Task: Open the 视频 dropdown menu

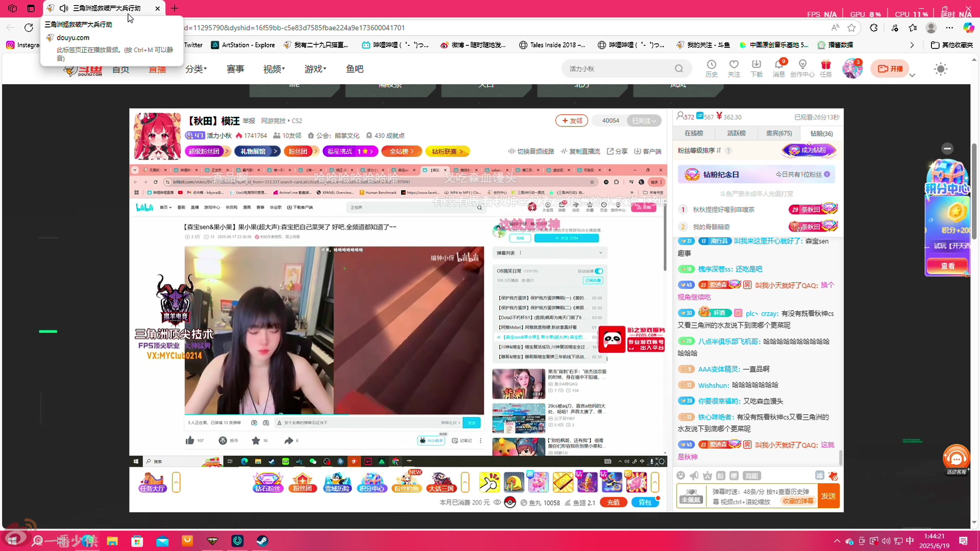Action: [274, 69]
